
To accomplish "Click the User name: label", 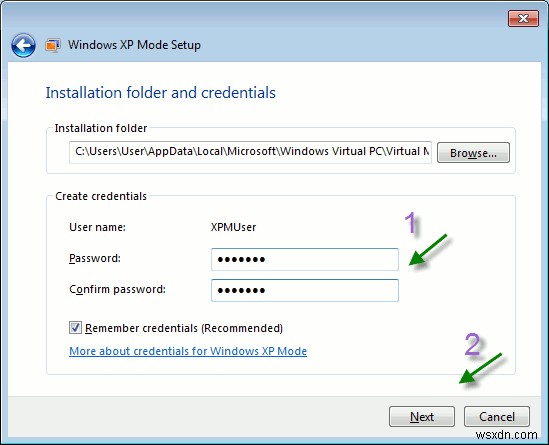I will pyautogui.click(x=97, y=227).
